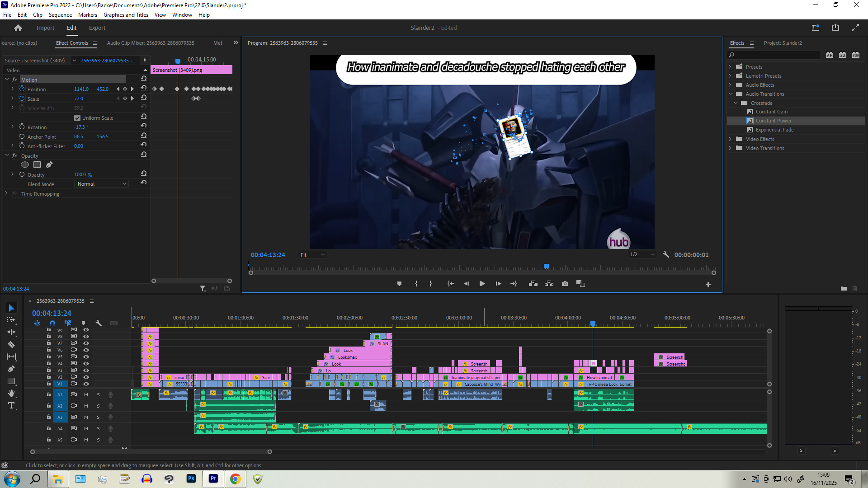Open the Sequence menu
This screenshot has height=488, width=868.
(x=60, y=14)
